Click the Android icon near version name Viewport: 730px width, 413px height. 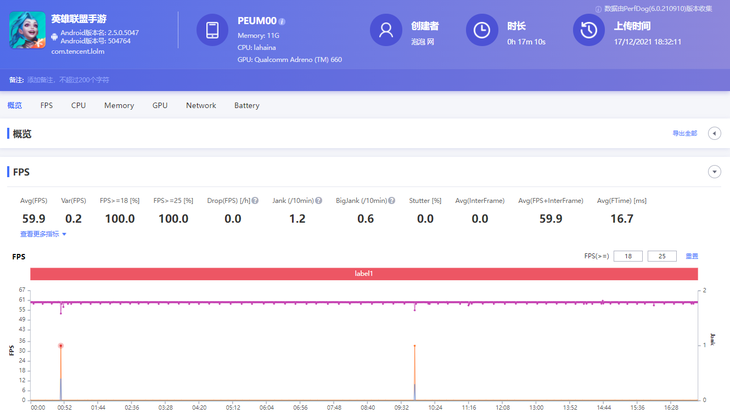tap(54, 36)
